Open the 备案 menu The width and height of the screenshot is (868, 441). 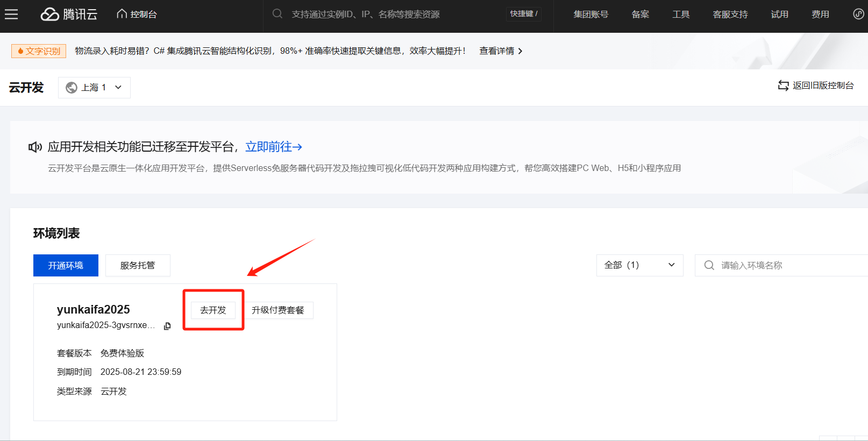click(640, 15)
